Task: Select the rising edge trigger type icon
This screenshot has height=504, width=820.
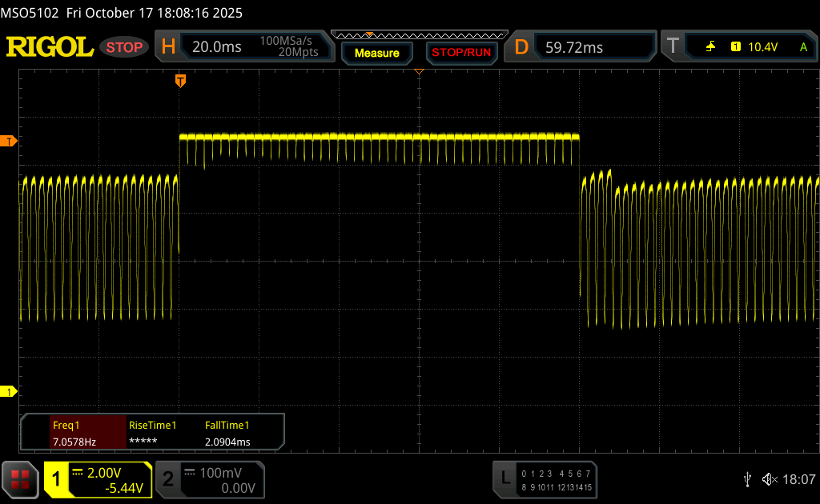Action: tap(710, 47)
